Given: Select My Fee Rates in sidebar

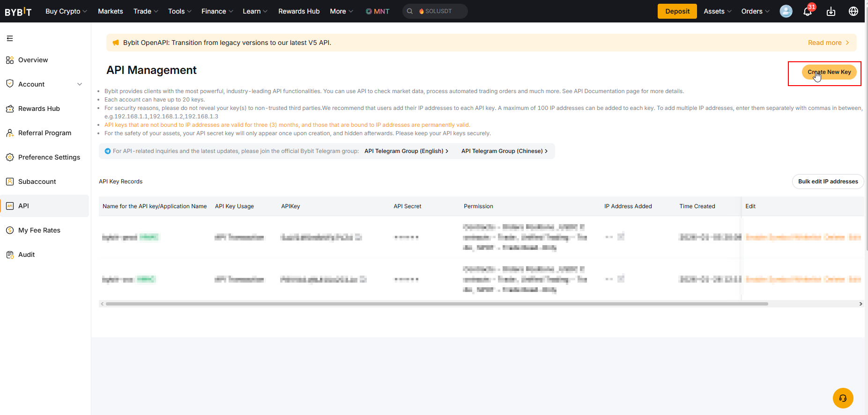Looking at the screenshot, I should pos(39,230).
